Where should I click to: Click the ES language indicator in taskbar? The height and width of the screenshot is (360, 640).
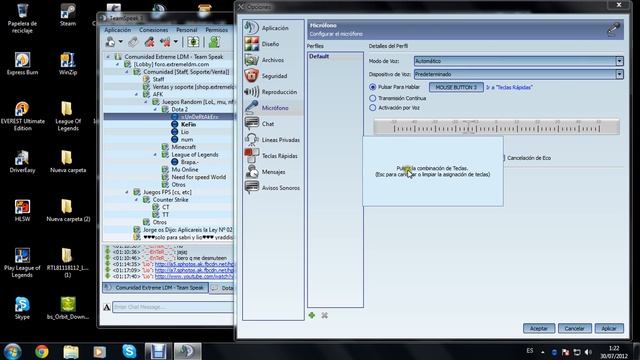[x=530, y=351]
